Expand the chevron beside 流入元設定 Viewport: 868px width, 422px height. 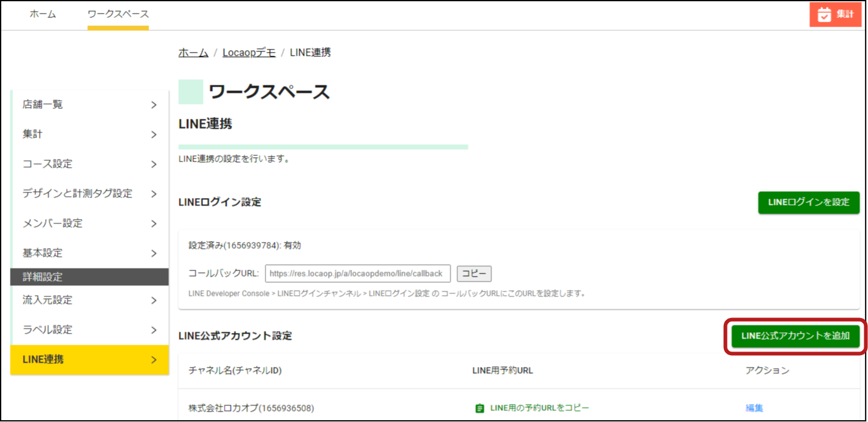click(154, 301)
